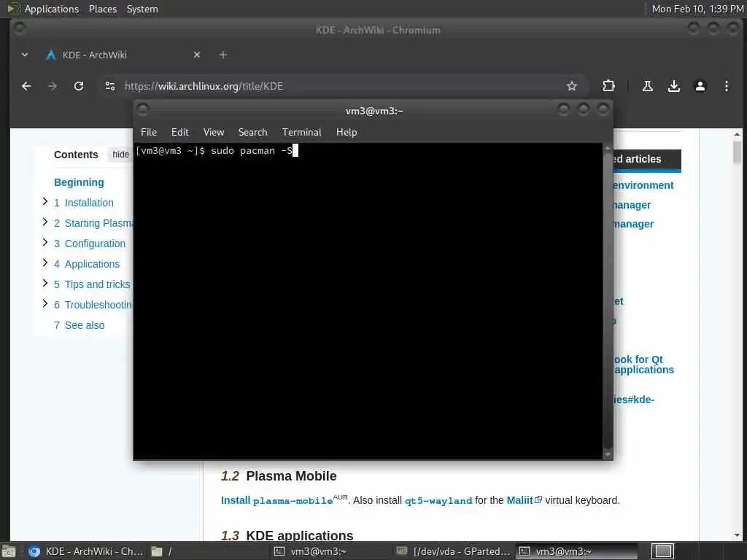
Task: Open the Installation contents link
Action: (84, 203)
